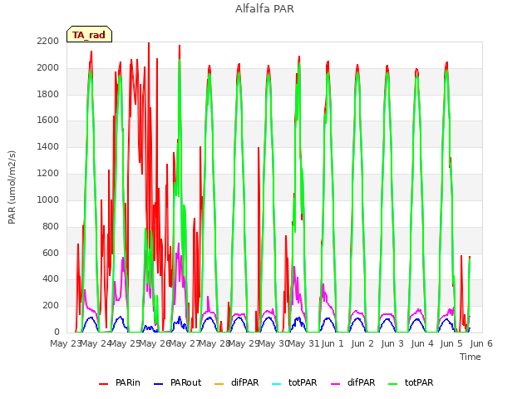Click the Jun 2 x-axis date label
The image size is (532, 399).
362,343
